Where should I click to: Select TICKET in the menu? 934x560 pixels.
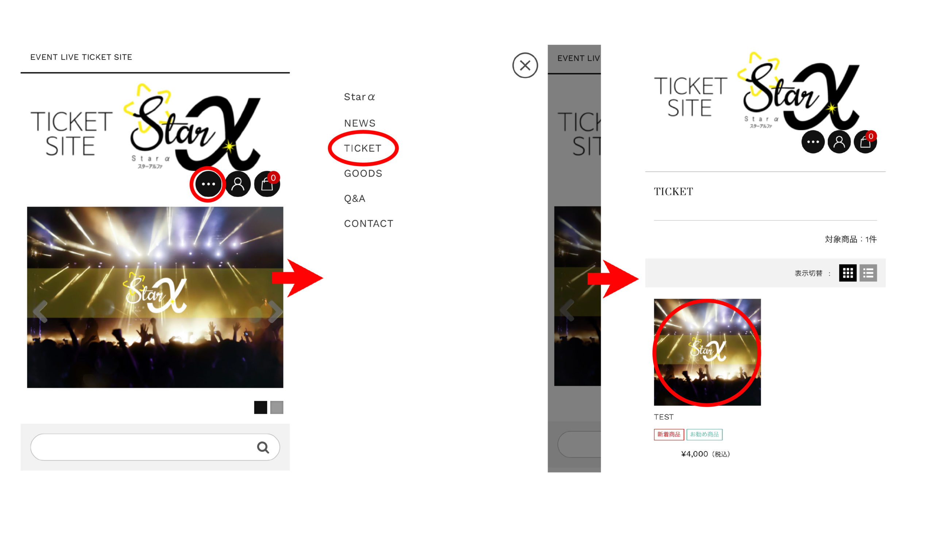pyautogui.click(x=362, y=148)
